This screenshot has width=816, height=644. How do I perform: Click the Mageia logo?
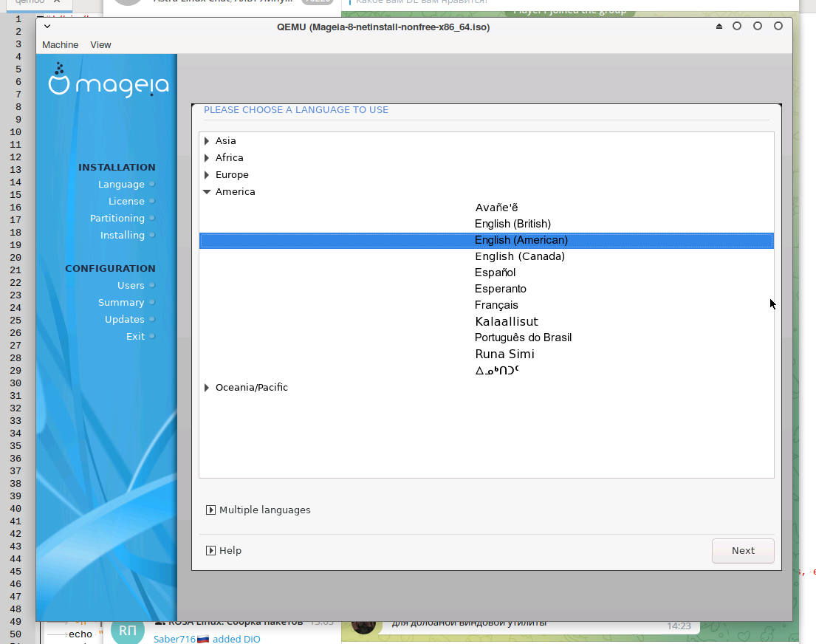click(109, 80)
